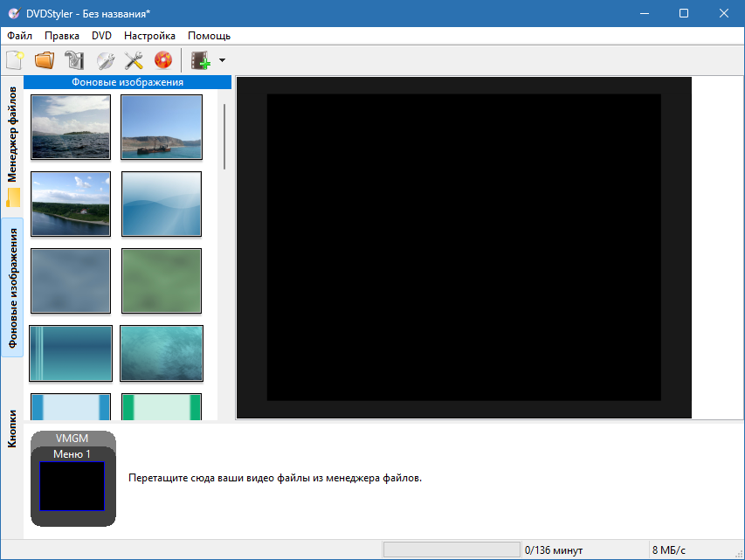The width and height of the screenshot is (745, 560).
Task: Choose the light green bordered background
Action: [x=162, y=407]
